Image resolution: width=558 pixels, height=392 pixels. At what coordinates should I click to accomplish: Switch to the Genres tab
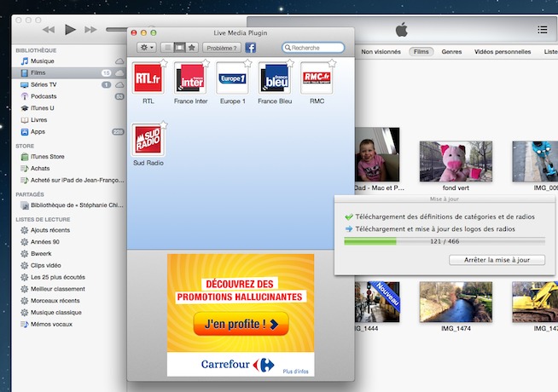[451, 52]
